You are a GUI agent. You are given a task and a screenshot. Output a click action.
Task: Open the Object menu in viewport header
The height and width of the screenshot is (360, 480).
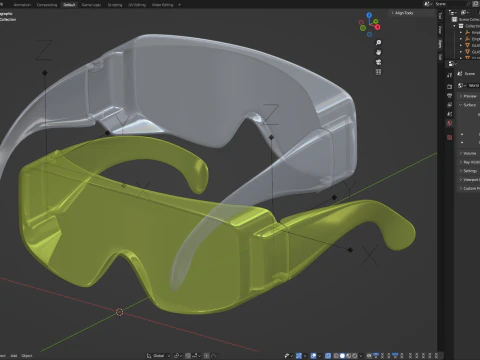(27, 356)
